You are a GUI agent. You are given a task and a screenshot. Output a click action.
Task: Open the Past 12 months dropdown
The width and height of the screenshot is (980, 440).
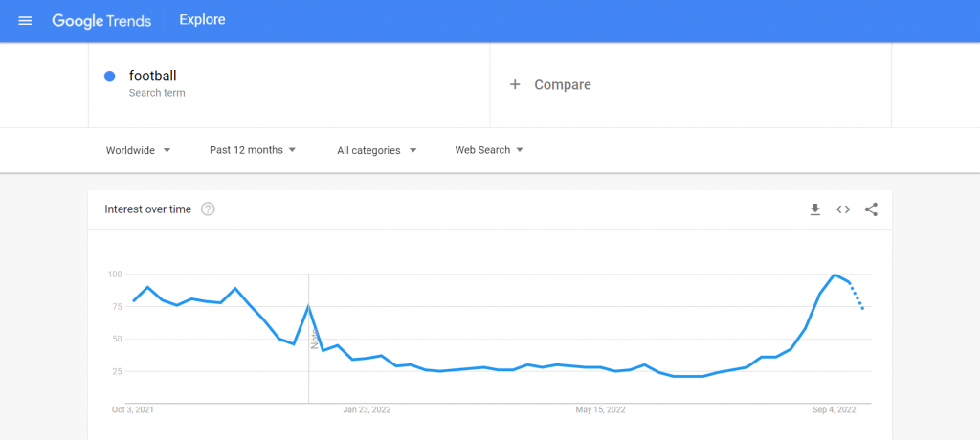(x=253, y=150)
